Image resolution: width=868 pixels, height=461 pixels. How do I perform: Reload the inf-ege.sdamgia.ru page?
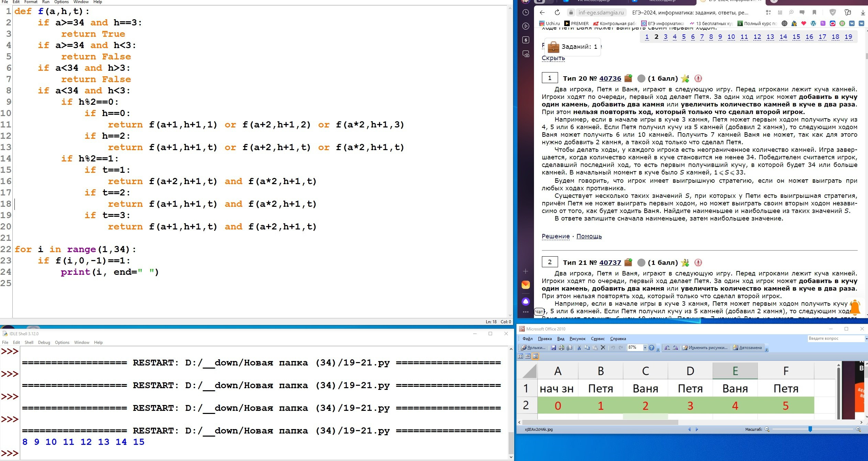click(x=557, y=12)
